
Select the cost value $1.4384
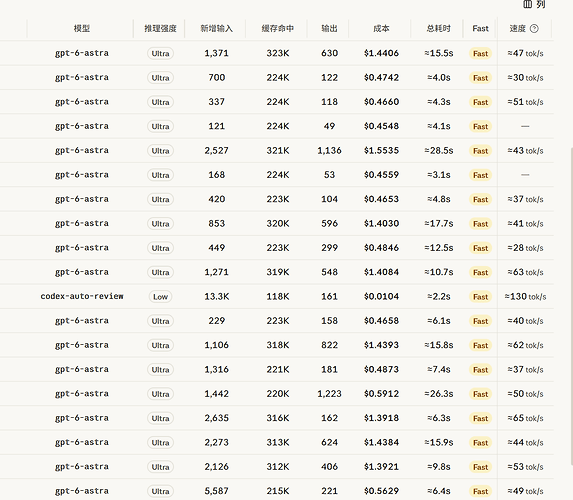click(x=381, y=443)
